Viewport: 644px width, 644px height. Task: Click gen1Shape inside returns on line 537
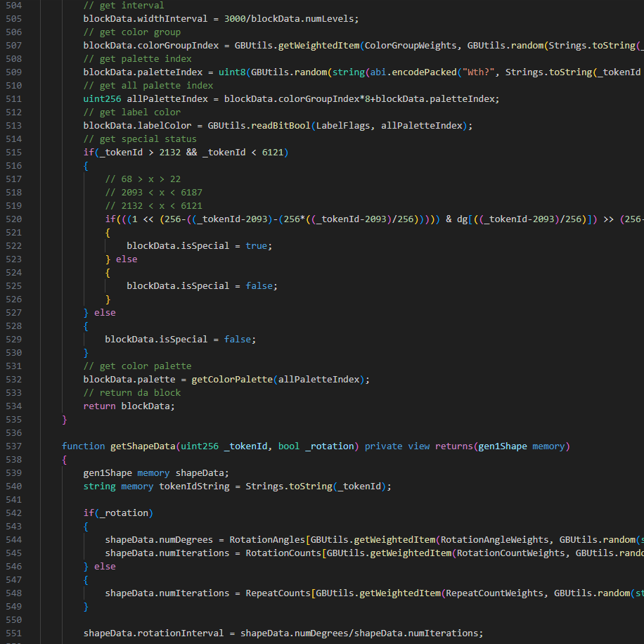(x=502, y=446)
